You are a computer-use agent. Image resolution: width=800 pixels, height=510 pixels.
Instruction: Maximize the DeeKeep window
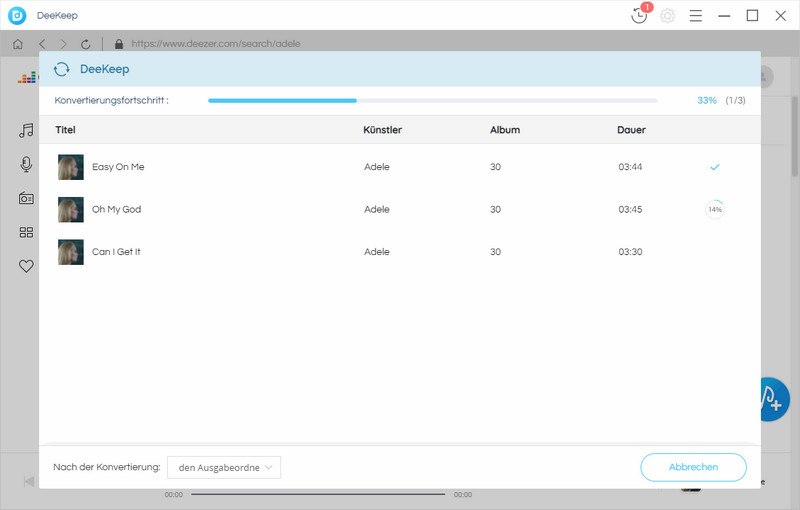752,16
